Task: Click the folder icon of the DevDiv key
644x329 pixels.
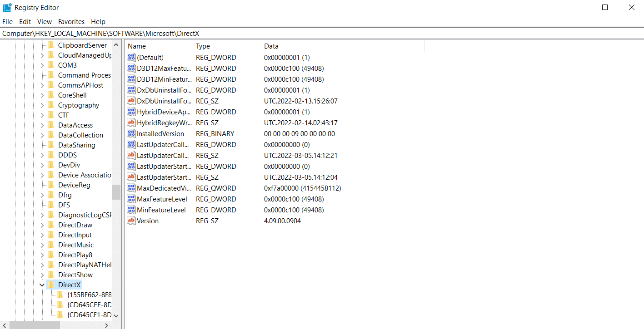Action: [51, 165]
